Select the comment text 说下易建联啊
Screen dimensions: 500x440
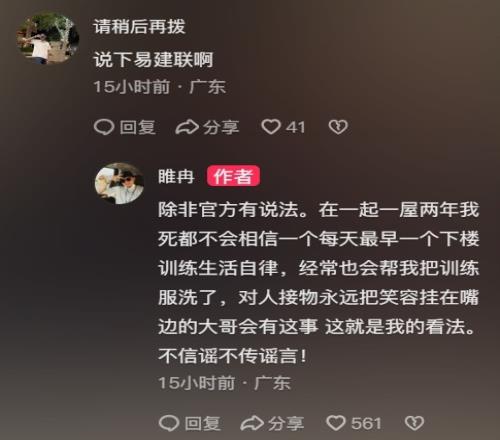click(x=153, y=60)
